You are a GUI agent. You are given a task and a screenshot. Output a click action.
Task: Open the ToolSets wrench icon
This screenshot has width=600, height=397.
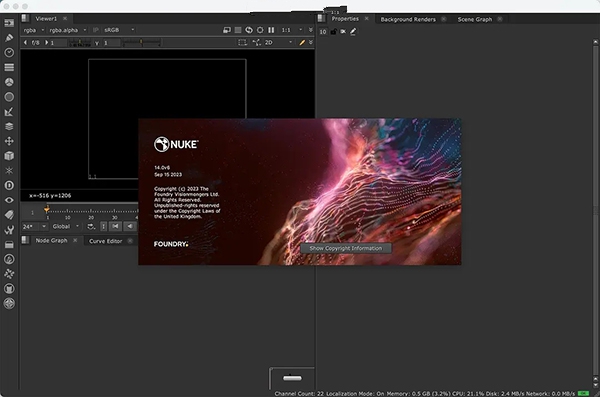pos(9,230)
